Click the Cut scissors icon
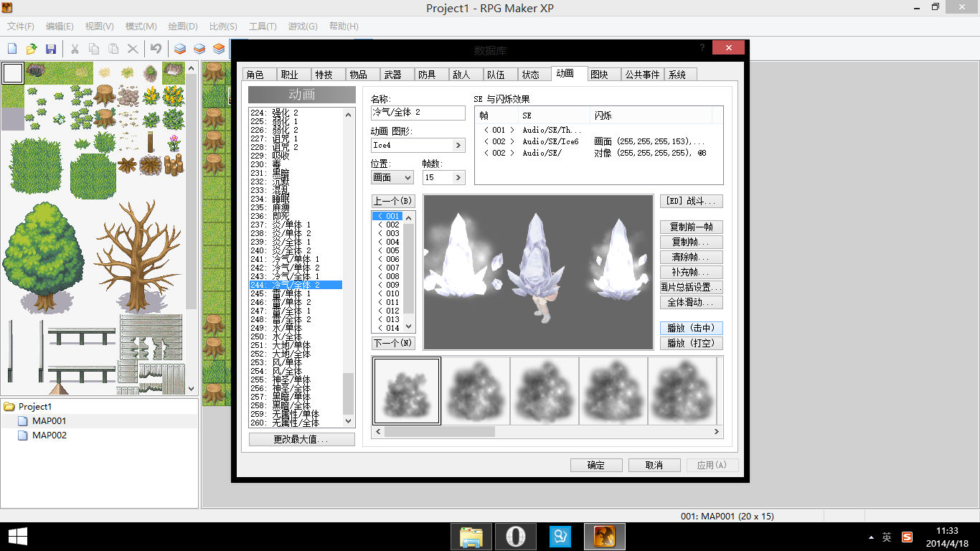This screenshot has height=551, width=980. pos(75,49)
